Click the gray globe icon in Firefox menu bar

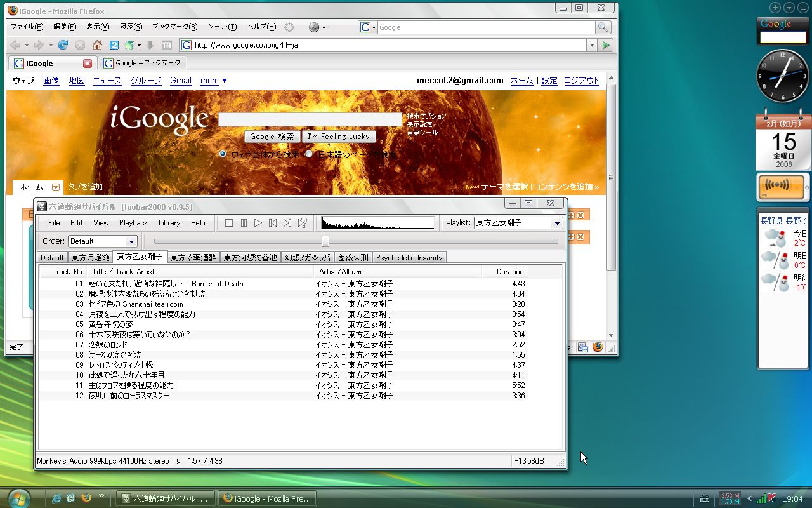pos(313,27)
